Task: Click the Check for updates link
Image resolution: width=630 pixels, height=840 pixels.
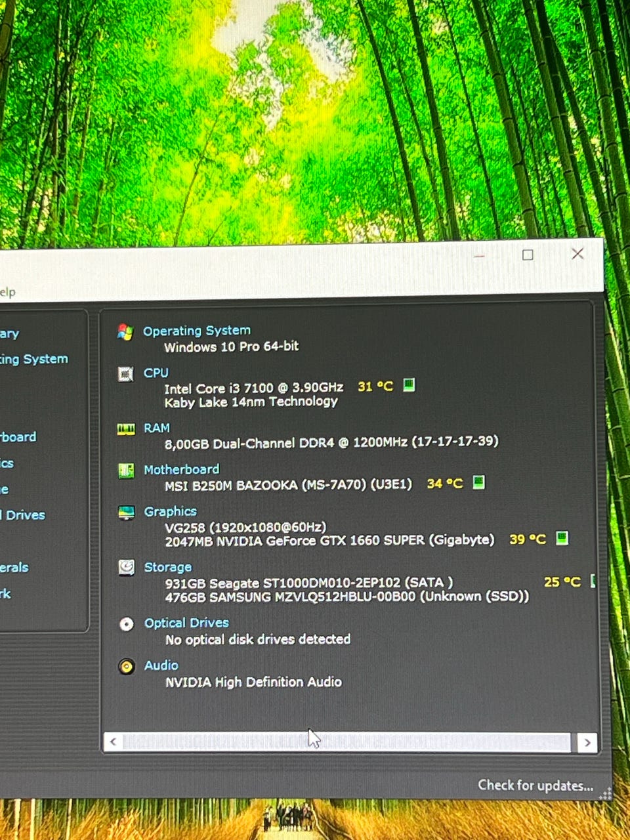Action: [x=535, y=786]
